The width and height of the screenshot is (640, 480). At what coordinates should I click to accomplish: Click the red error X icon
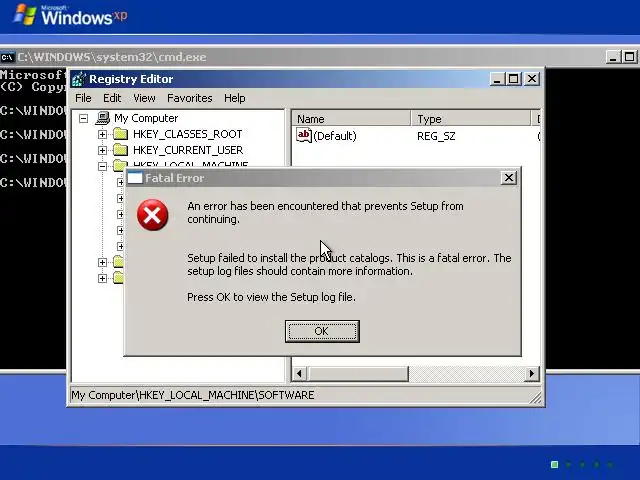coord(153,215)
